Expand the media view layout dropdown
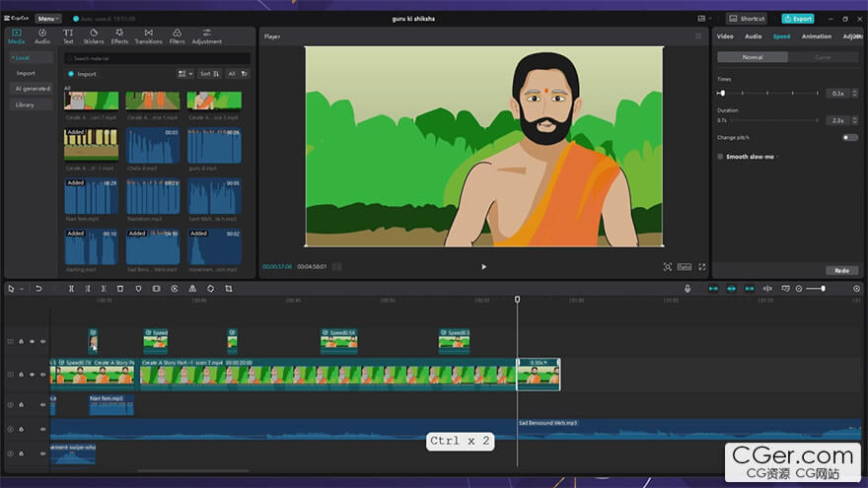 [185, 74]
